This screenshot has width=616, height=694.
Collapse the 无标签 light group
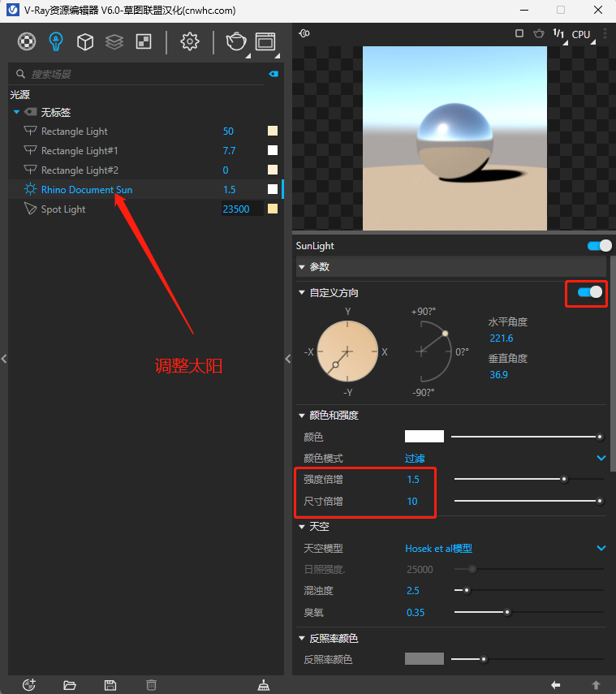(x=16, y=112)
